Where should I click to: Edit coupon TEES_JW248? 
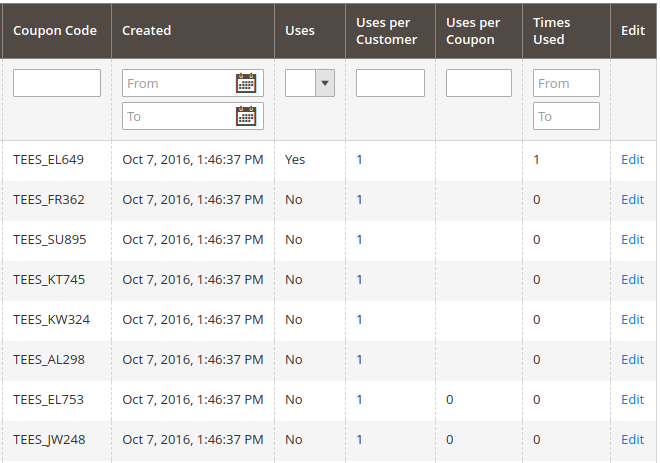[632, 439]
